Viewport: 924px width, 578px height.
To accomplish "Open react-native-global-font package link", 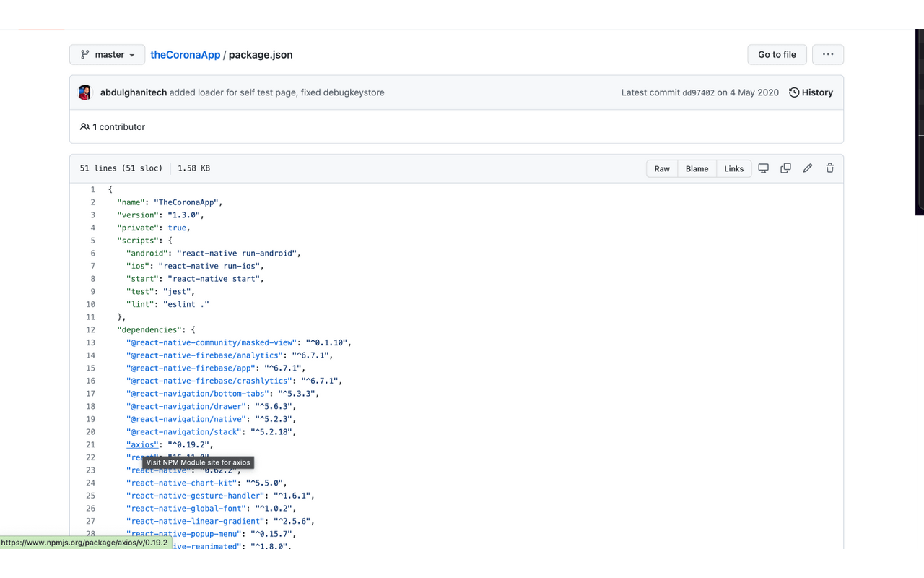I will pos(186,509).
